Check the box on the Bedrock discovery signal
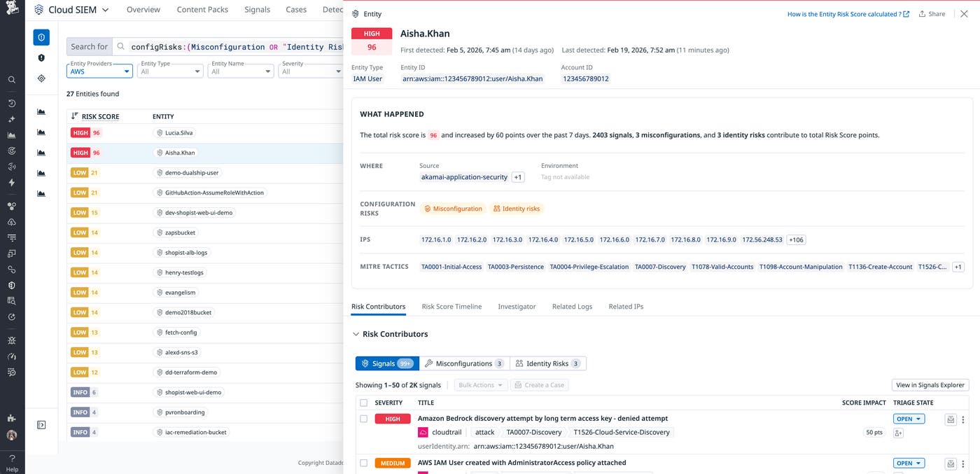The width and height of the screenshot is (980, 474). point(363,418)
